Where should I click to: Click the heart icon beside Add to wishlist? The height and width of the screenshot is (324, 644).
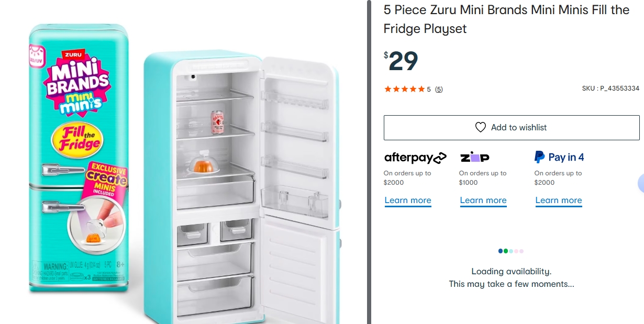(x=481, y=127)
